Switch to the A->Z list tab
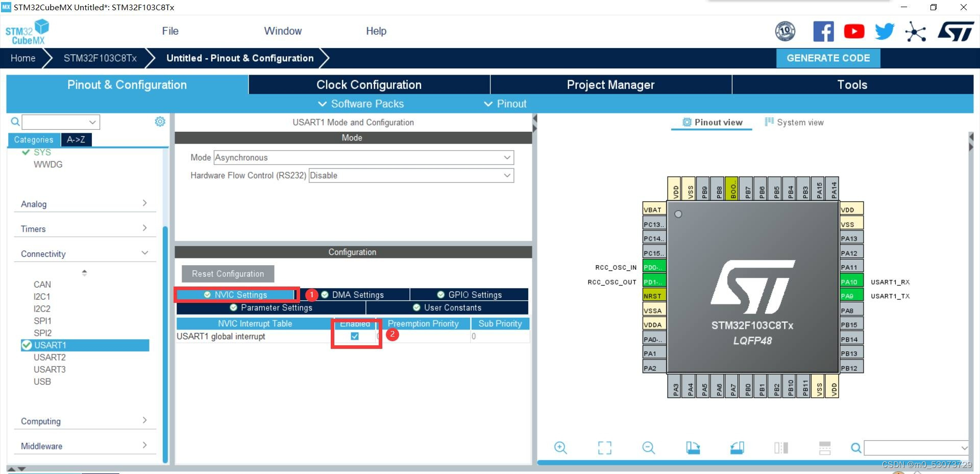The image size is (980, 474). [76, 139]
